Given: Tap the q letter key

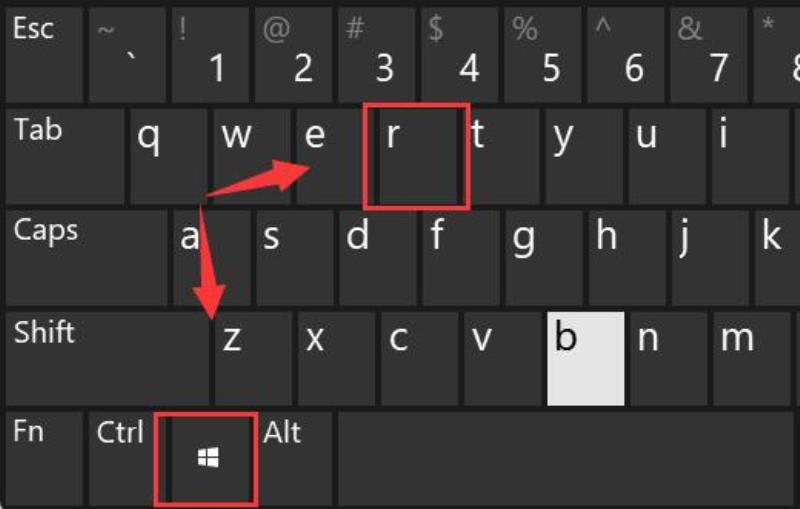Looking at the screenshot, I should pyautogui.click(x=169, y=156).
